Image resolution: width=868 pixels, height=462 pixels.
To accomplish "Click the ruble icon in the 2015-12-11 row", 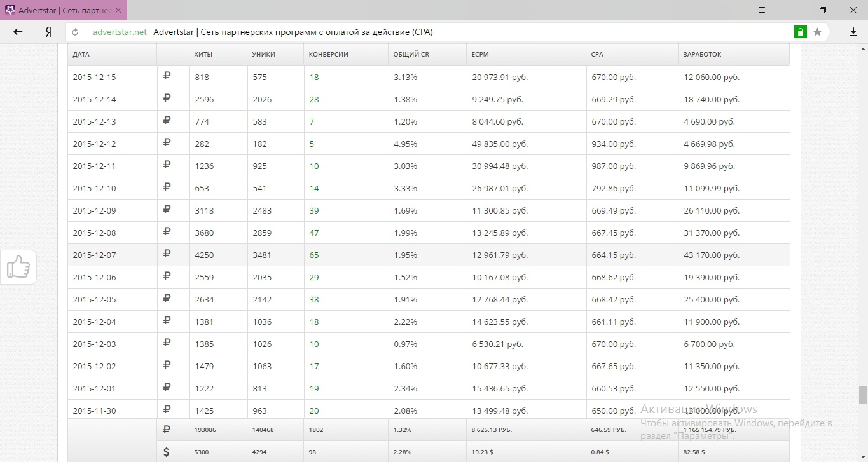I will point(167,165).
